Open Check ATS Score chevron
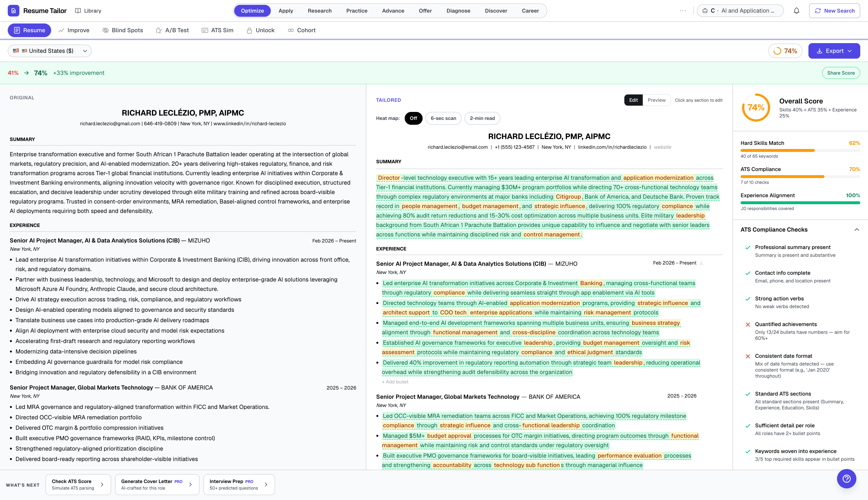 tap(102, 484)
